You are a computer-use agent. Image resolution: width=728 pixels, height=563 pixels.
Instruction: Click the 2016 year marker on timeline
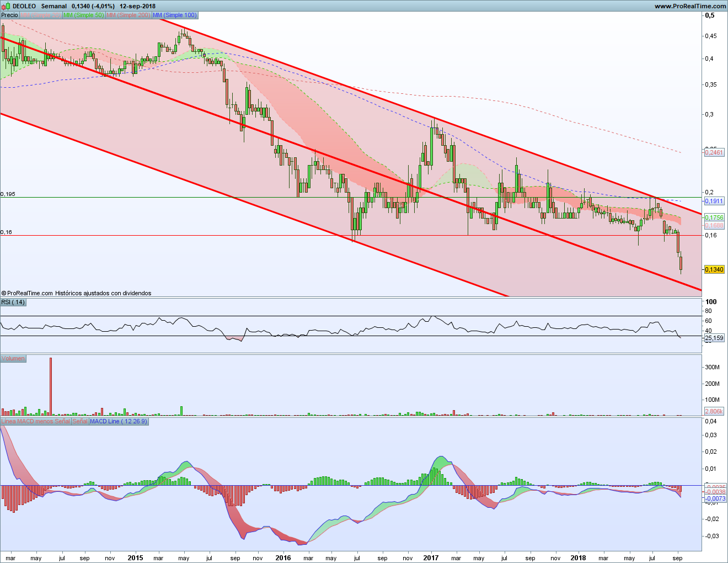tap(283, 557)
